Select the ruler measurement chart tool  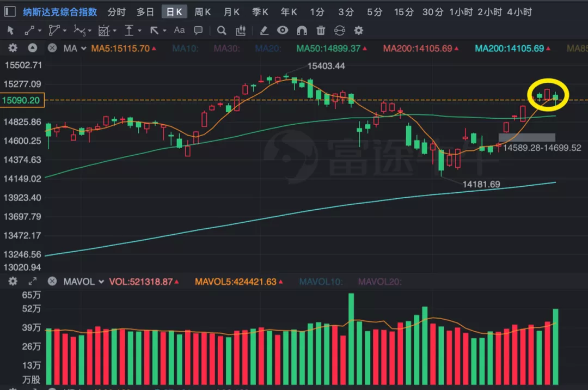pyautogui.click(x=103, y=31)
